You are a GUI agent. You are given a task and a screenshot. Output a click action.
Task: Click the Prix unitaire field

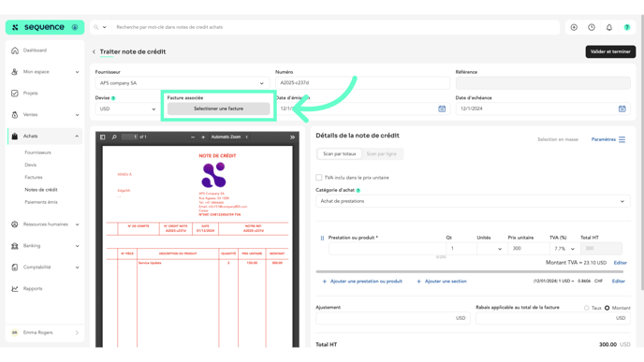[529, 249]
